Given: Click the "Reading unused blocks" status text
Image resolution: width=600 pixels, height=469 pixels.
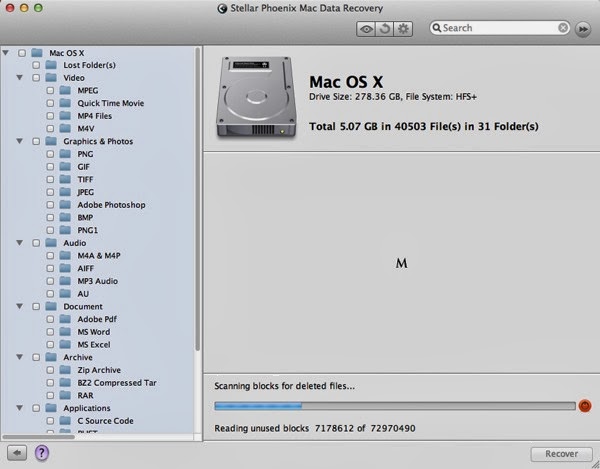Looking at the screenshot, I should [x=261, y=428].
